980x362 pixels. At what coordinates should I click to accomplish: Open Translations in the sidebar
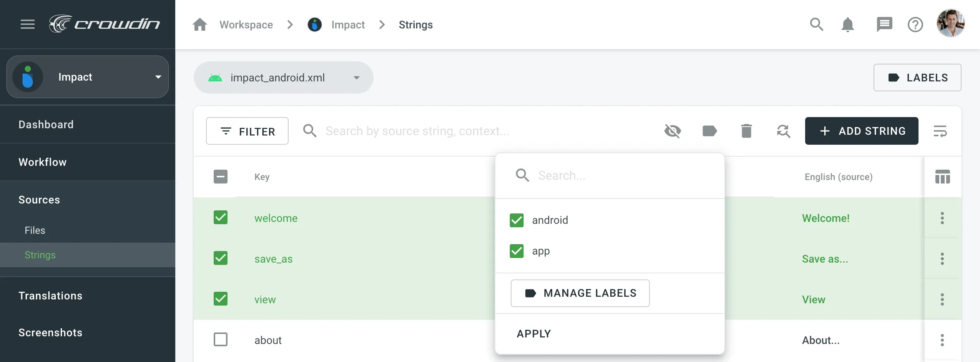tap(50, 296)
